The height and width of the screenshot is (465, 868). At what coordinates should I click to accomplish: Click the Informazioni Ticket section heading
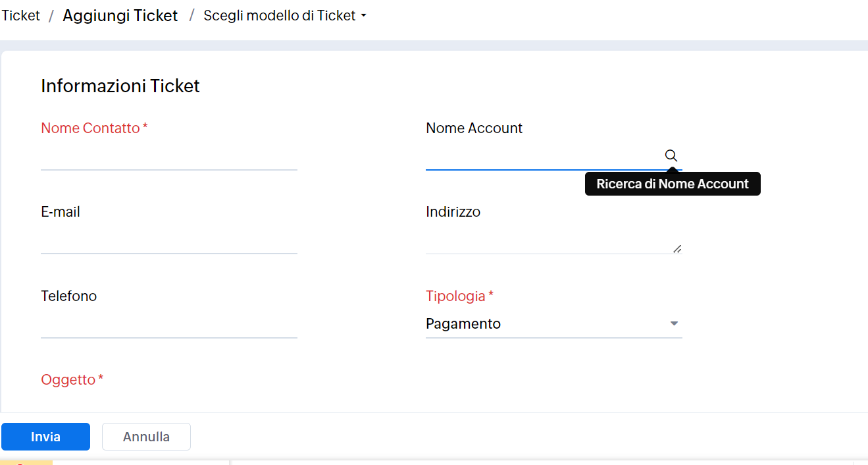coord(120,86)
